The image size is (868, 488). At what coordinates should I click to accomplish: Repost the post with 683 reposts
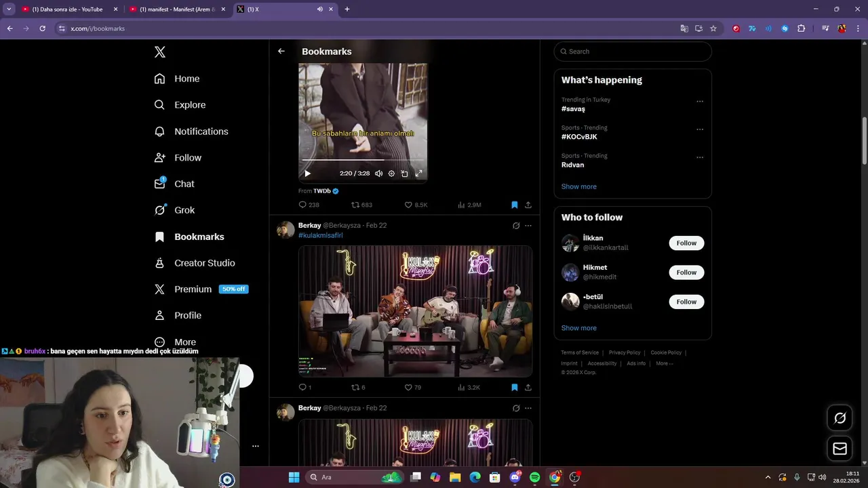point(361,205)
